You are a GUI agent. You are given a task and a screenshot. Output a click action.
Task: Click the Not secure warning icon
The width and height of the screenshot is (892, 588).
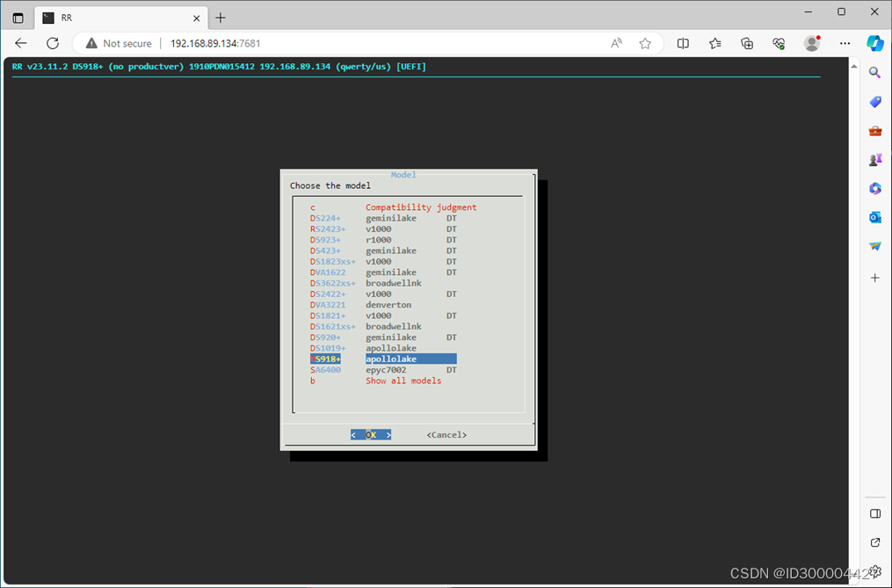91,43
